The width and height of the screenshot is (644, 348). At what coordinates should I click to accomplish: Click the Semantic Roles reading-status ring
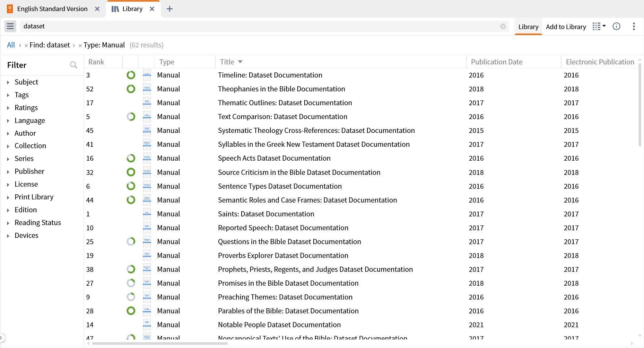coord(131,200)
